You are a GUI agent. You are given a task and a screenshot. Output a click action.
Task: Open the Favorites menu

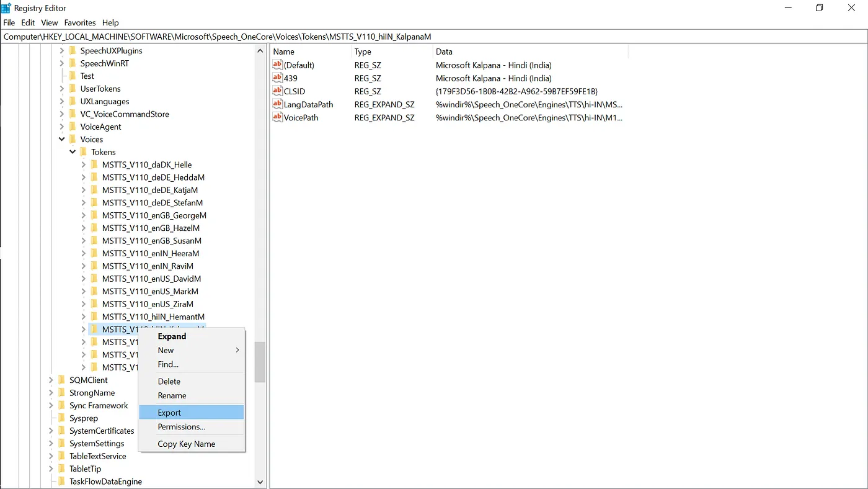(x=79, y=22)
